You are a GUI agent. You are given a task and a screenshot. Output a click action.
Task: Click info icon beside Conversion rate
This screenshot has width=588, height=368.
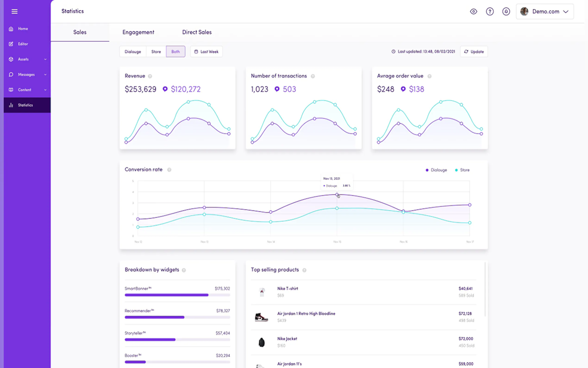(169, 170)
